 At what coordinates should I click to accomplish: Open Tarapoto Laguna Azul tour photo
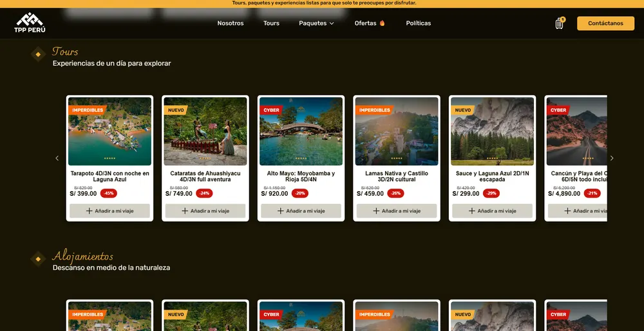[x=109, y=131]
